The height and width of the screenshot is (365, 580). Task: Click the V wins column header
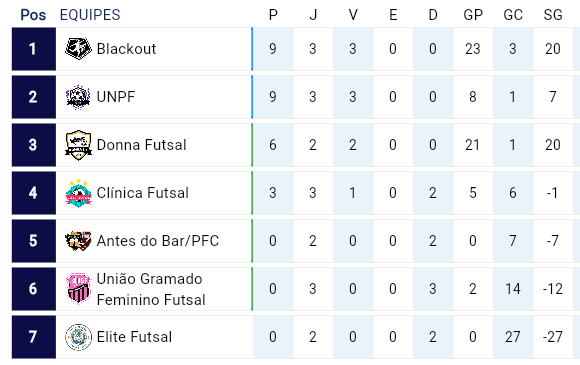pos(353,15)
